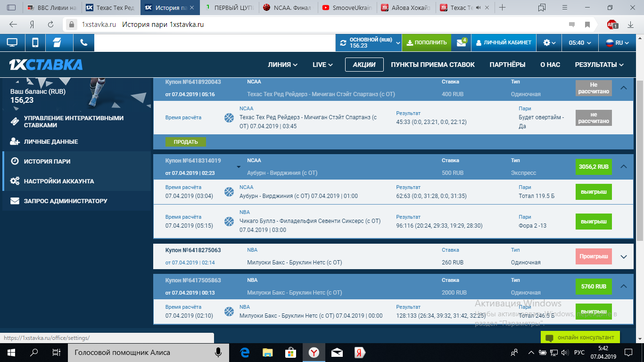The height and width of the screenshot is (362, 644).
Task: Open the ЛИНИЯ menu
Action: coord(282,65)
